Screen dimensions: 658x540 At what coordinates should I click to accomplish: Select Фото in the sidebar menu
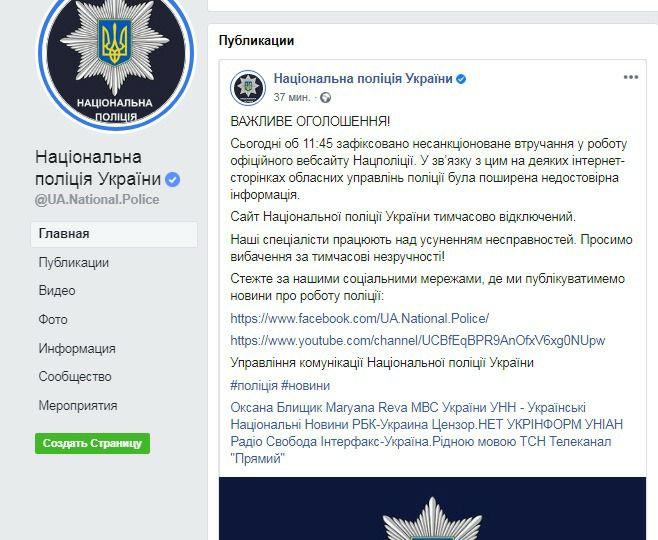[x=53, y=320]
